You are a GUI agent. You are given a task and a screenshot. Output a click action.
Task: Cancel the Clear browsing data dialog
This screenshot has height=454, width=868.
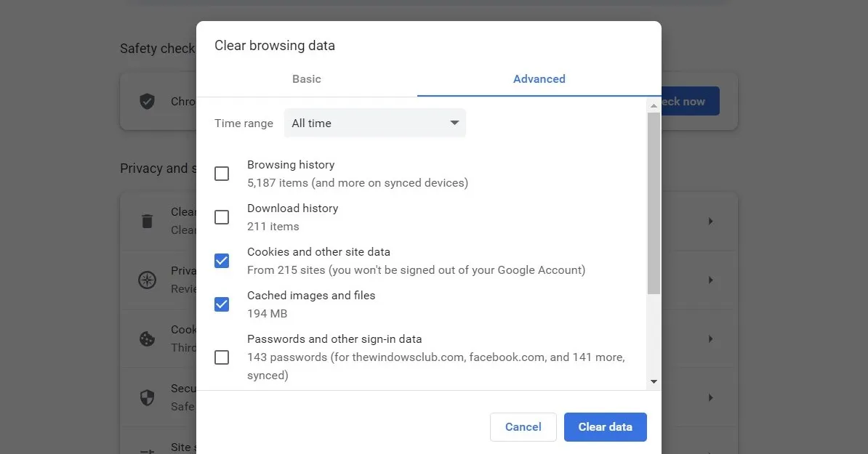(x=523, y=426)
